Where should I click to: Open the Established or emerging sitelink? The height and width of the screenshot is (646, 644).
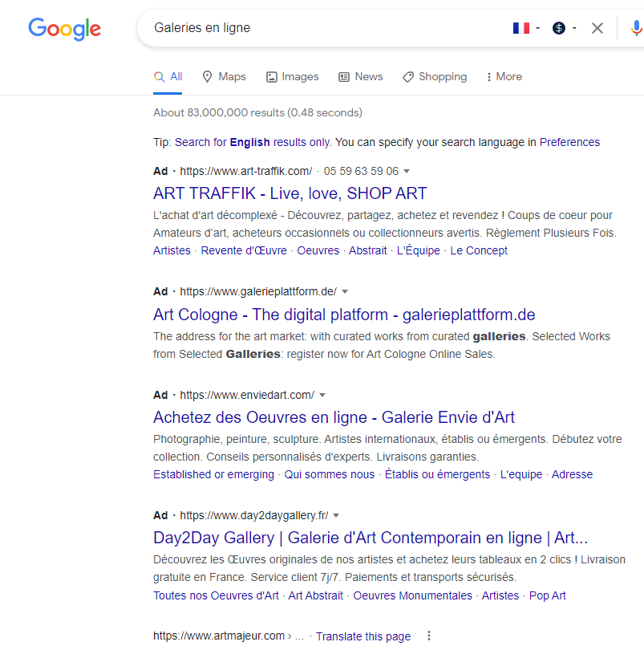point(213,474)
